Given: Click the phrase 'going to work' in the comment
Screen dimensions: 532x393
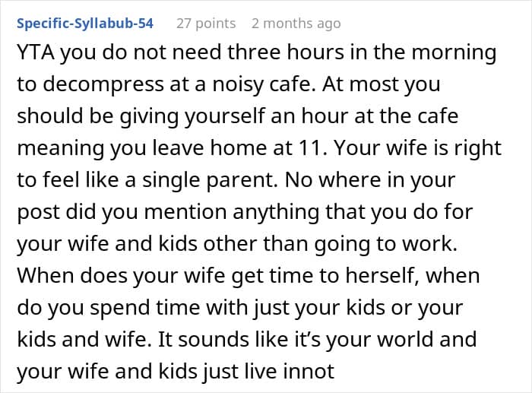Looking at the screenshot, I should pos(383,244).
